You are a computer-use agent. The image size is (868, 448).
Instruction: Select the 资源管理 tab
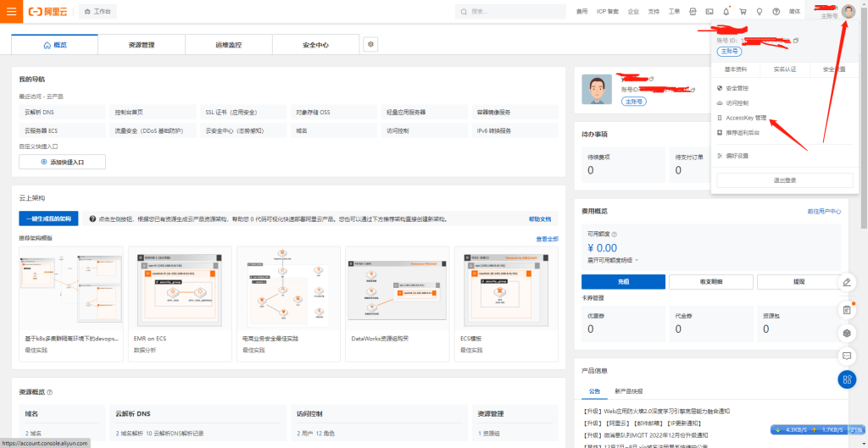pos(142,45)
